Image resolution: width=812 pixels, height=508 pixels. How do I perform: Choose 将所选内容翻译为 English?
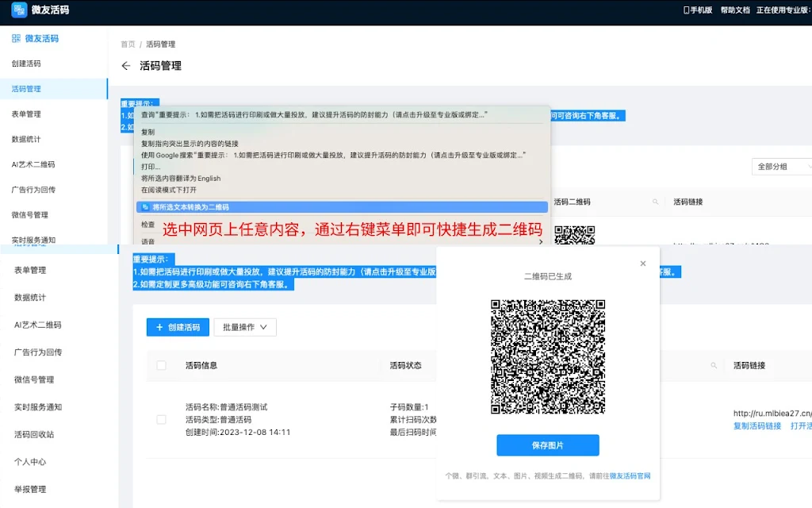click(181, 179)
